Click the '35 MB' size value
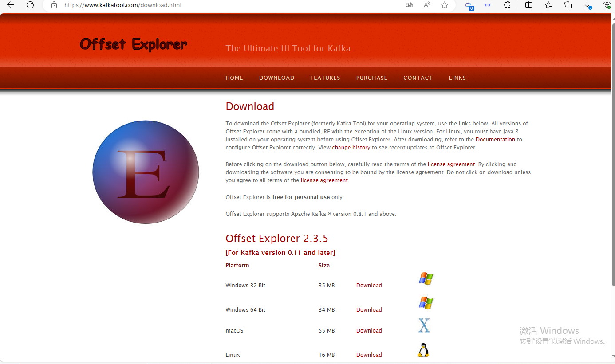Screen dimensions: 615x364 pyautogui.click(x=327, y=286)
